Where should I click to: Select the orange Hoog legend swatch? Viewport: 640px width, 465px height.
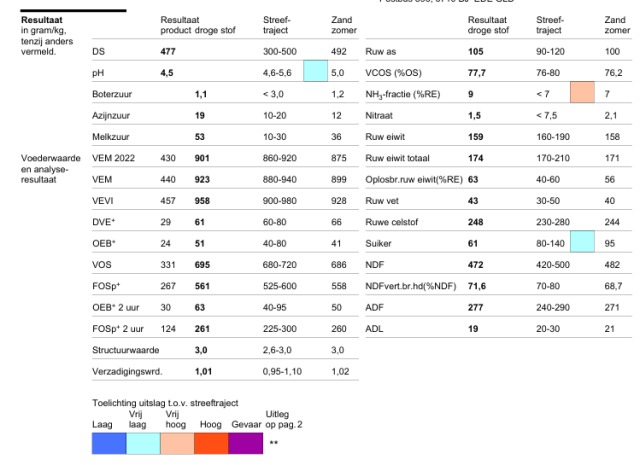point(211,443)
